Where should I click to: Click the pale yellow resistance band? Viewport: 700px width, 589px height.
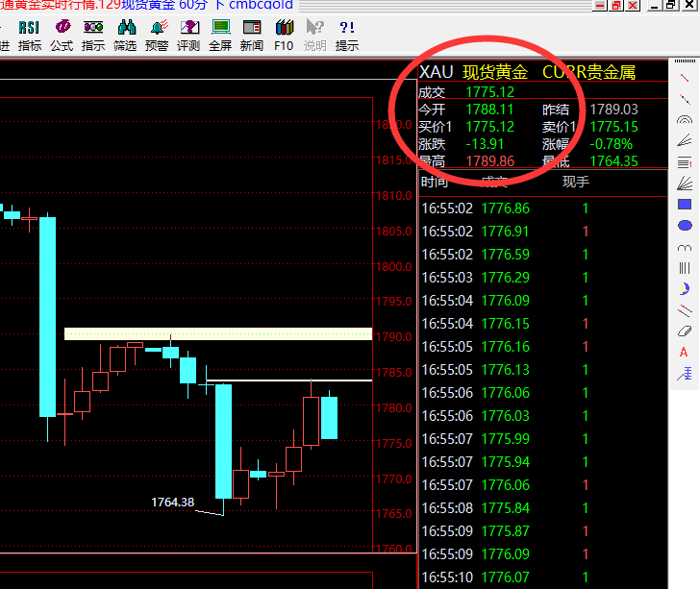pos(218,333)
